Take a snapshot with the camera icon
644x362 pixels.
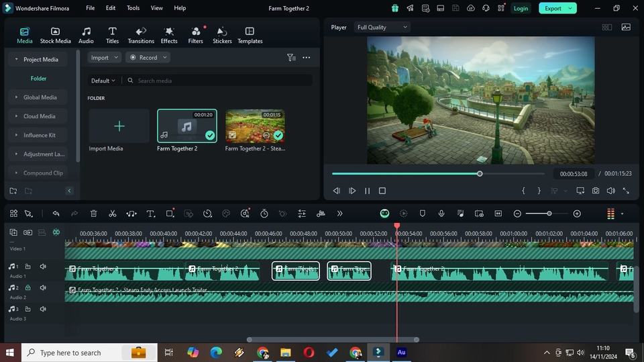click(x=596, y=191)
